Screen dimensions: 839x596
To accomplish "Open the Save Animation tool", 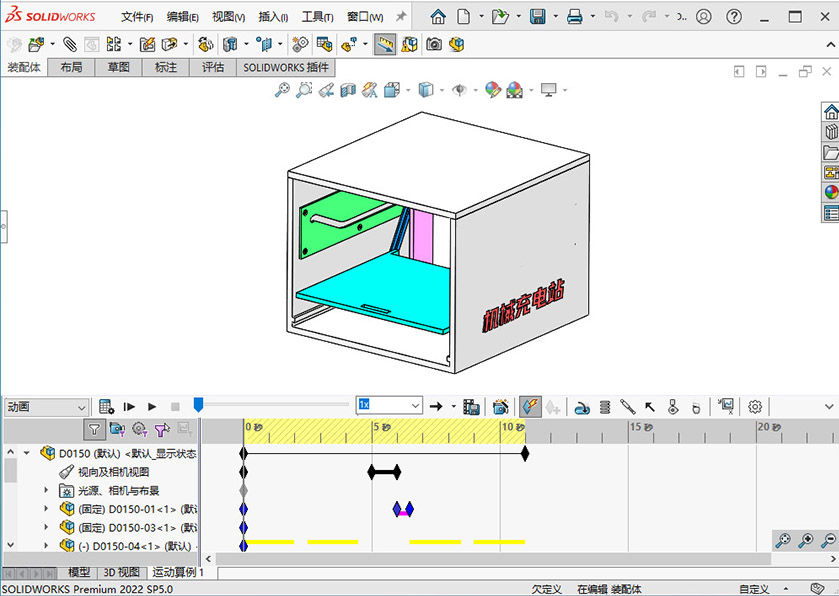I will (x=471, y=406).
